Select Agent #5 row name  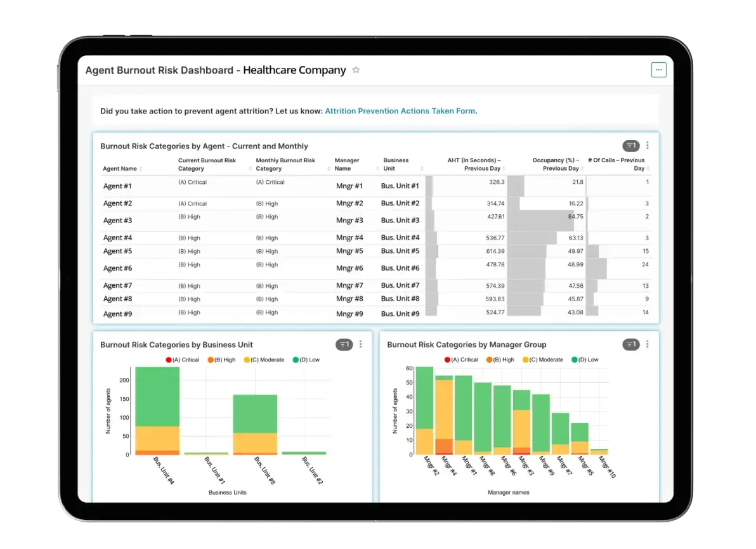click(x=117, y=251)
